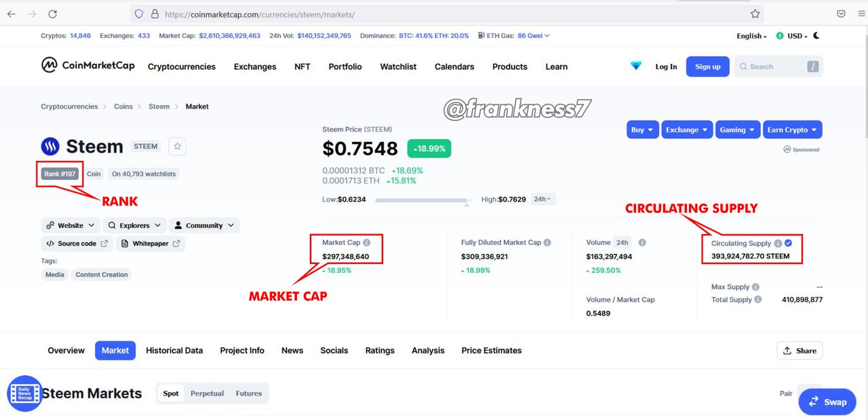Click the shield tracking protection icon

[x=139, y=14]
